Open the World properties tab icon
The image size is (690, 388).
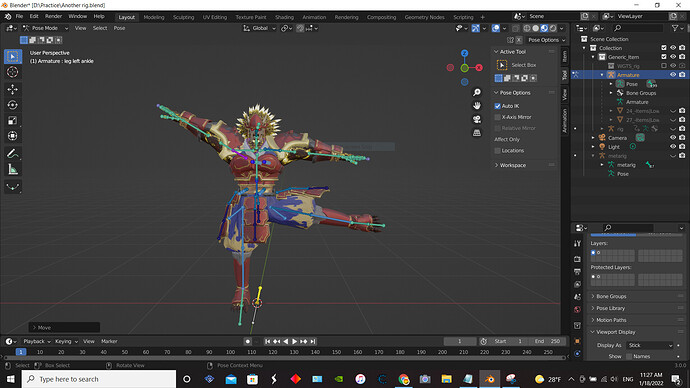point(577,309)
